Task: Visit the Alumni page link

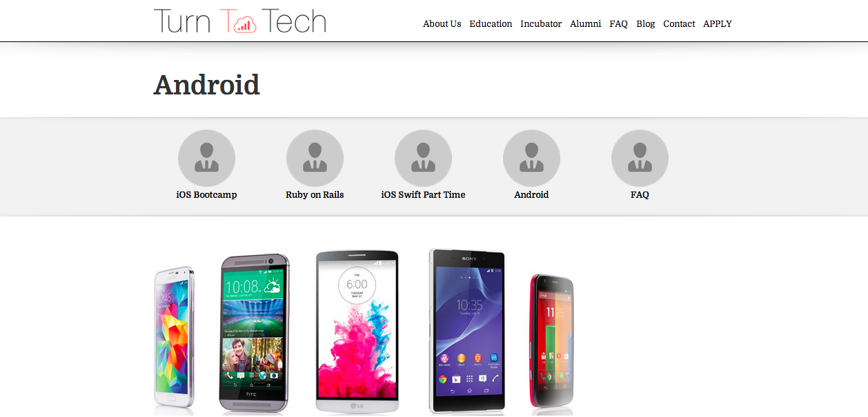Action: (585, 23)
